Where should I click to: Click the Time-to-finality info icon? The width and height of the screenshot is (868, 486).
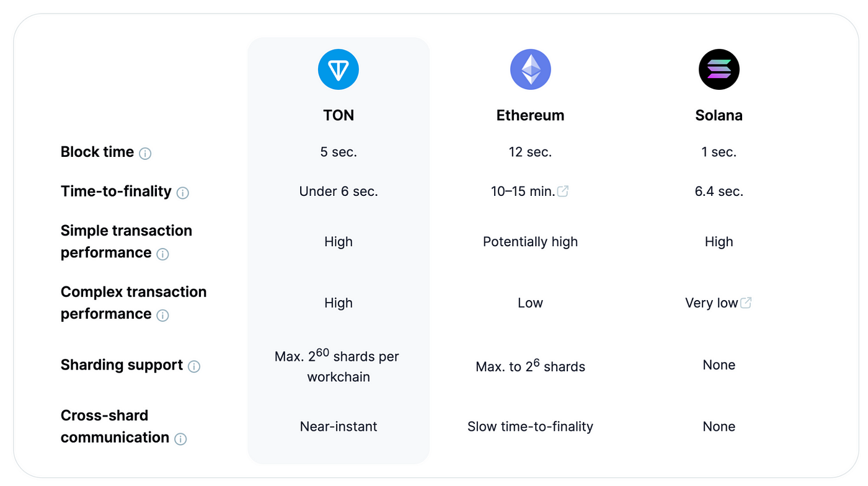183,193
